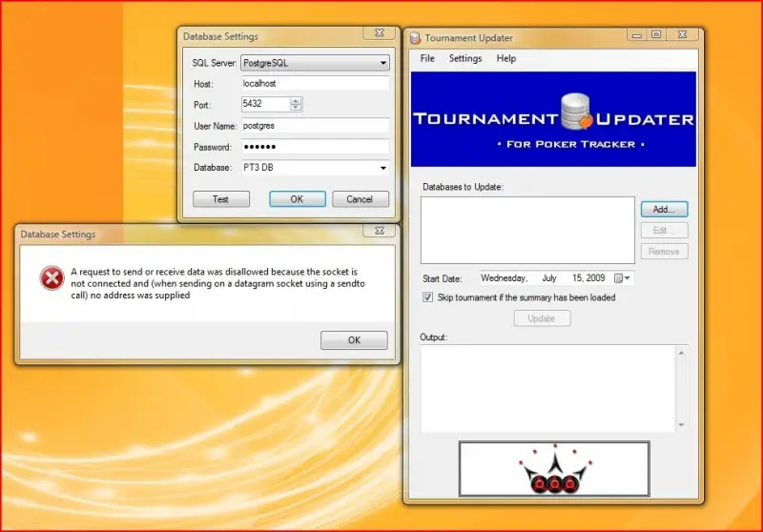The height and width of the screenshot is (532, 763).
Task: Open the Database PT3 DB dropdown
Action: click(x=315, y=168)
